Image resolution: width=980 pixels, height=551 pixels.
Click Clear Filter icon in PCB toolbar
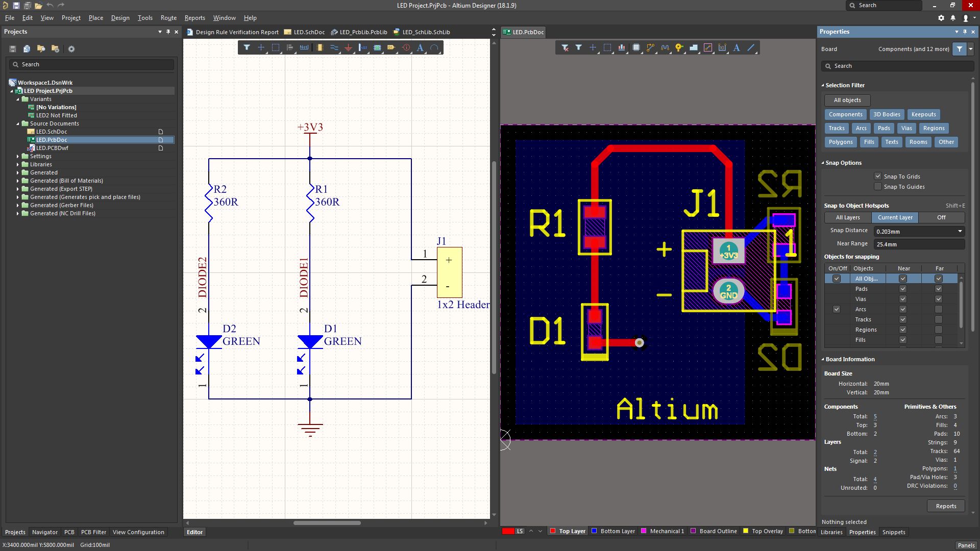click(565, 47)
